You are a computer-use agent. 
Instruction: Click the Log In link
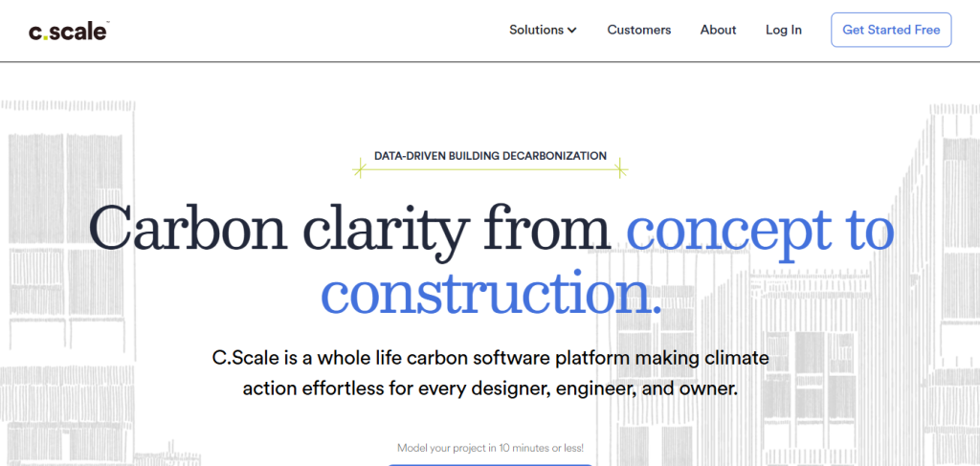pos(783,30)
